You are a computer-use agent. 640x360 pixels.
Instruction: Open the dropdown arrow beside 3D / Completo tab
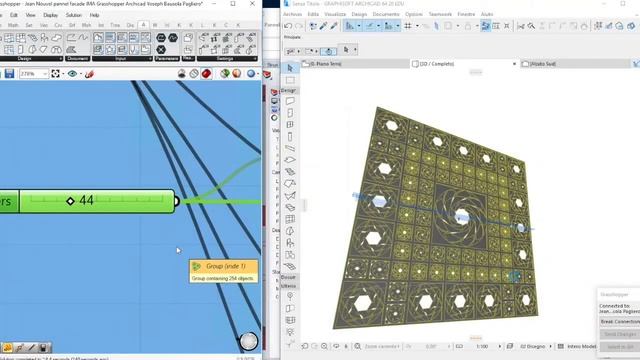point(514,64)
